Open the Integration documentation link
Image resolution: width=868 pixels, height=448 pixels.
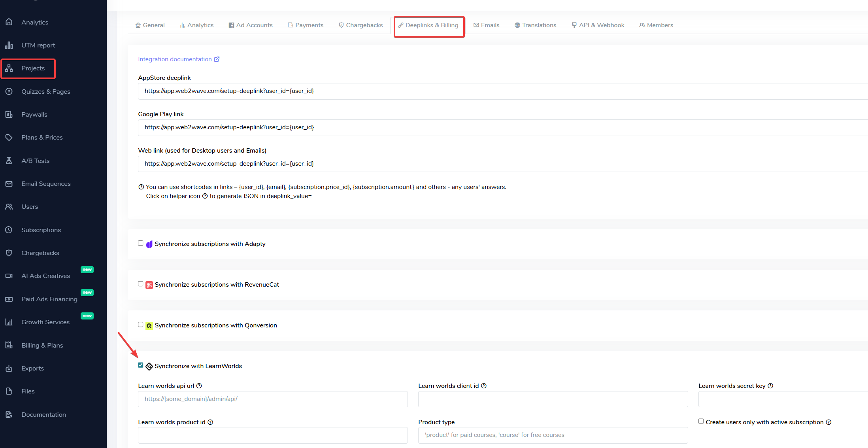[179, 59]
